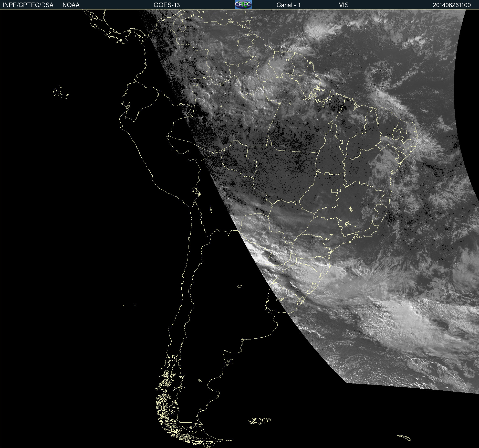Viewport: 479px width, 448px height.
Task: Select the INPE/CPTEC/DSA header text
Action: [28, 5]
